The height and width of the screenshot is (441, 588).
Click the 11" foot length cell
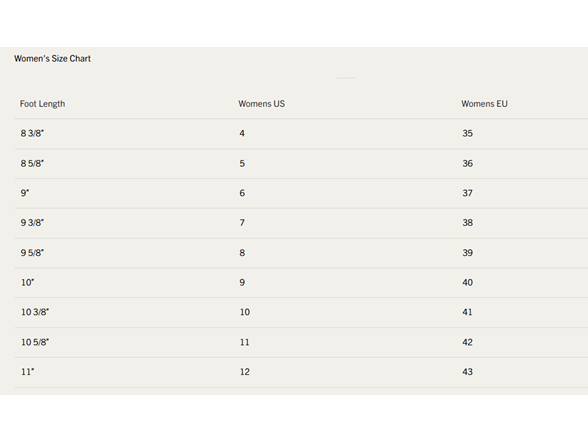click(x=27, y=372)
